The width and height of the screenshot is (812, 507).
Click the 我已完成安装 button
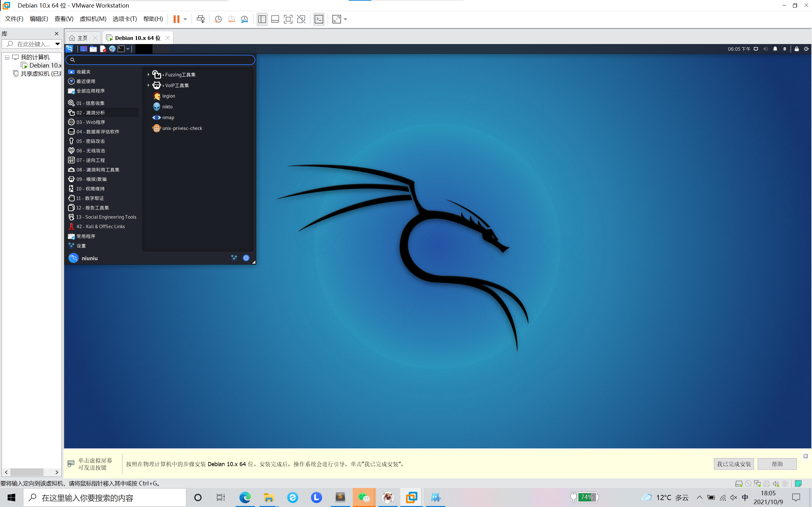[733, 464]
